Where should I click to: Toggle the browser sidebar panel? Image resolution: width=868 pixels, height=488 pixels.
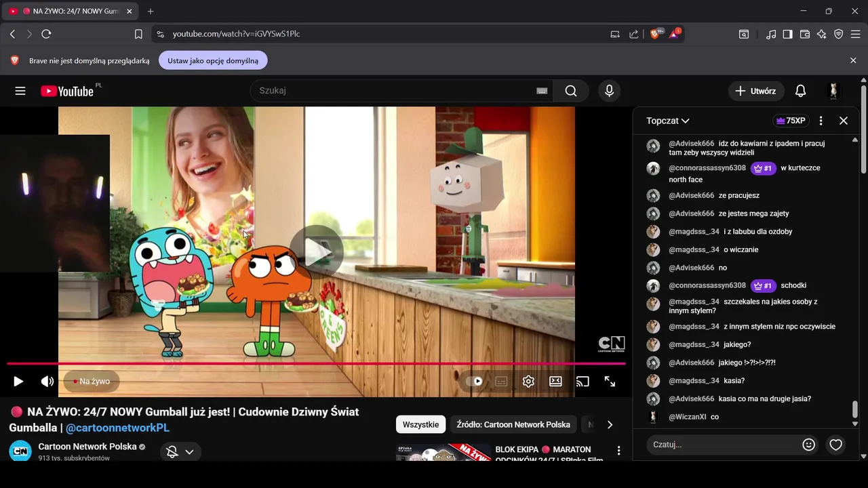click(x=787, y=34)
